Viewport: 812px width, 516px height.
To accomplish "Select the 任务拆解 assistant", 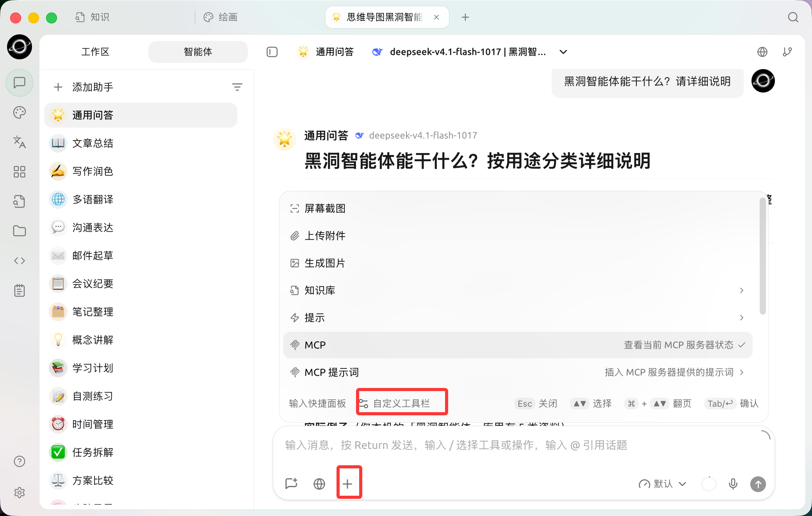I will 141,452.
